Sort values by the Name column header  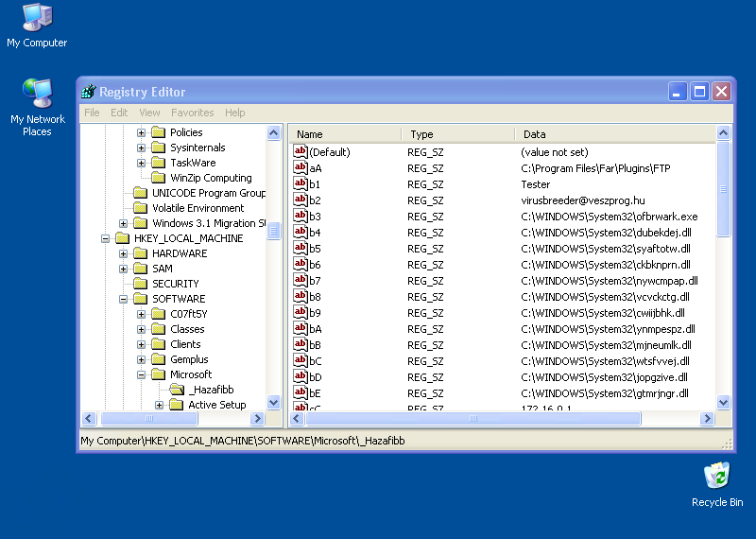[346, 134]
